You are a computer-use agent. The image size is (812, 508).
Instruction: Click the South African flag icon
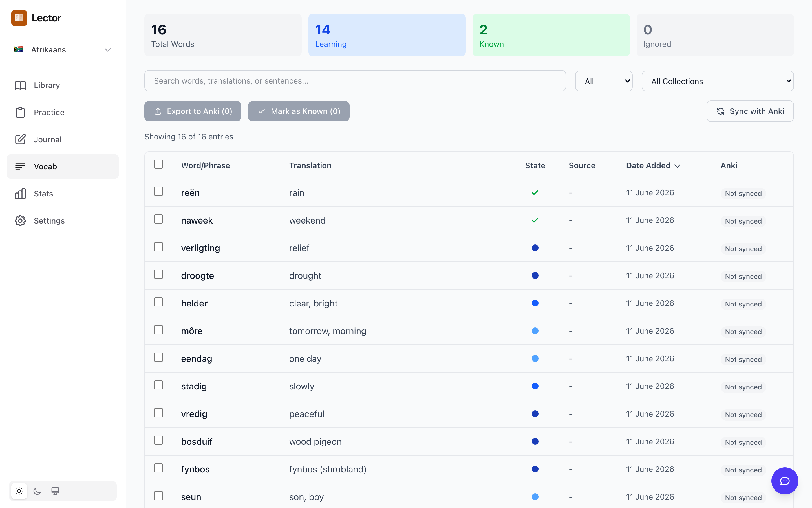point(18,49)
